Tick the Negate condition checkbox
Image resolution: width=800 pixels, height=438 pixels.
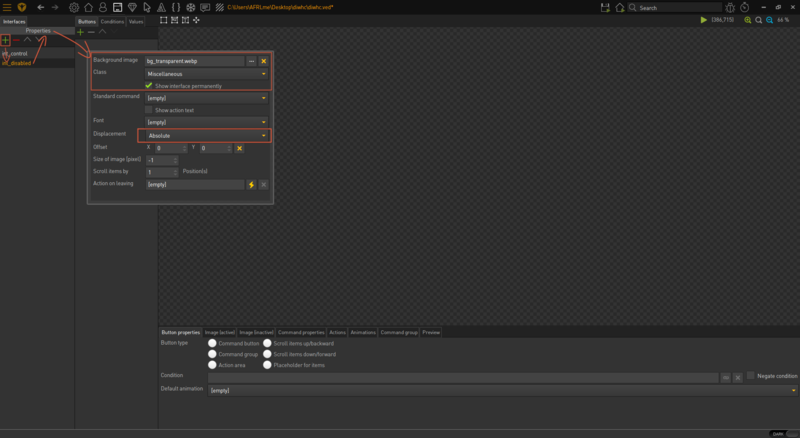751,376
